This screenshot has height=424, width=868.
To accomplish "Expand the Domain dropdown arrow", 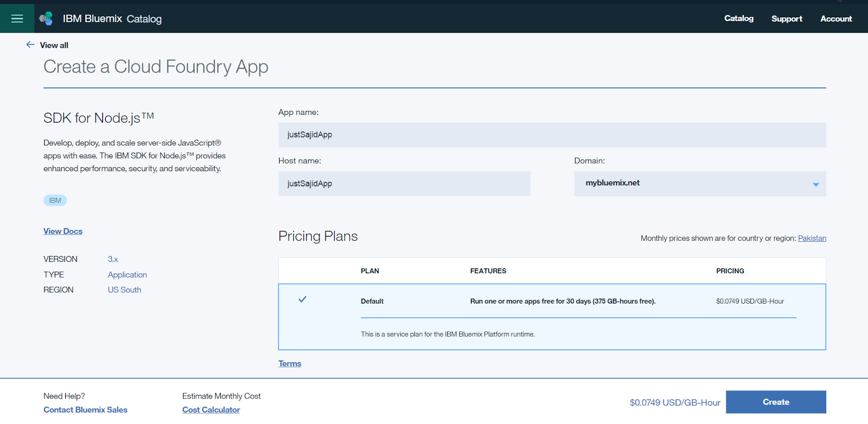I will click(x=815, y=185).
